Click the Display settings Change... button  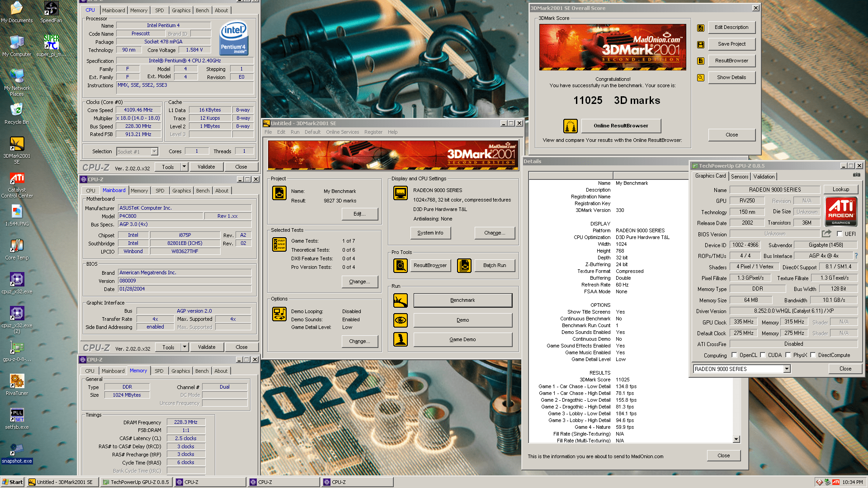(495, 233)
